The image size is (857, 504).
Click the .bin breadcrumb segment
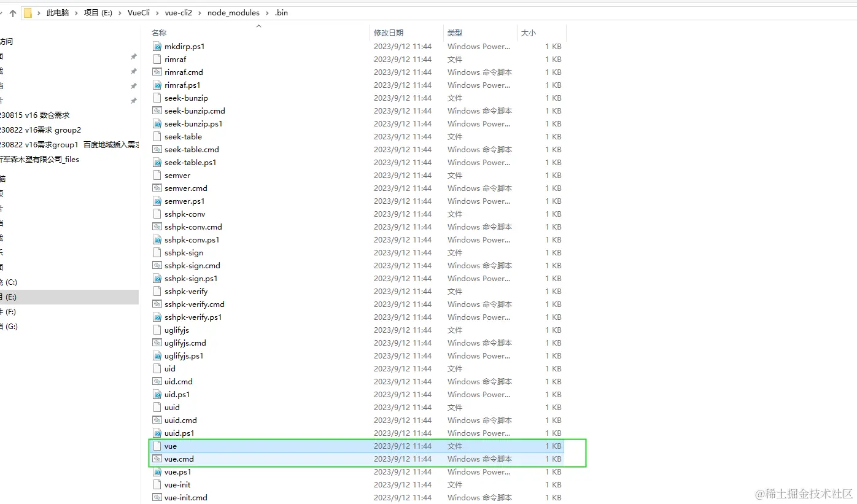281,13
